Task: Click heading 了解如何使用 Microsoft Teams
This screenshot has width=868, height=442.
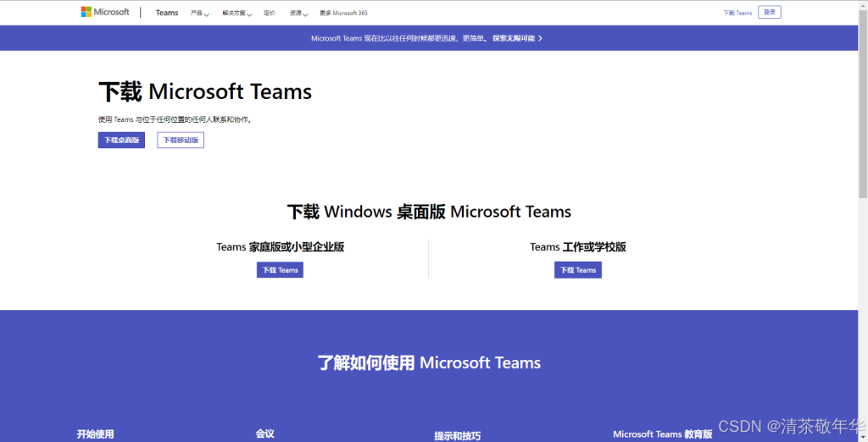Action: [x=429, y=363]
